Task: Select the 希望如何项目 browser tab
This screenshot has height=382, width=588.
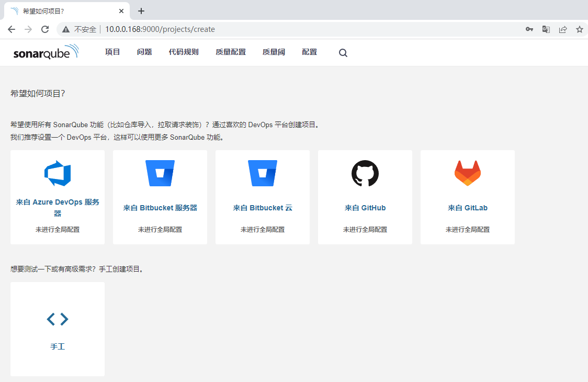Action: [67, 11]
